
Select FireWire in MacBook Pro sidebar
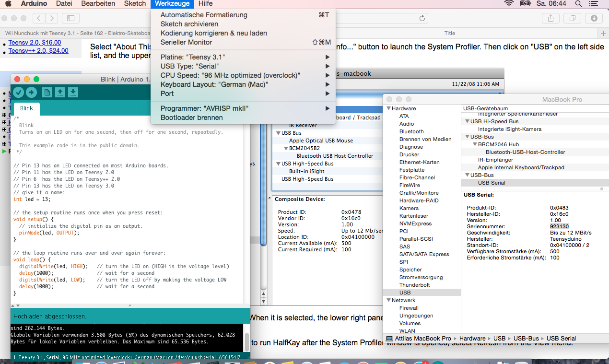[410, 185]
